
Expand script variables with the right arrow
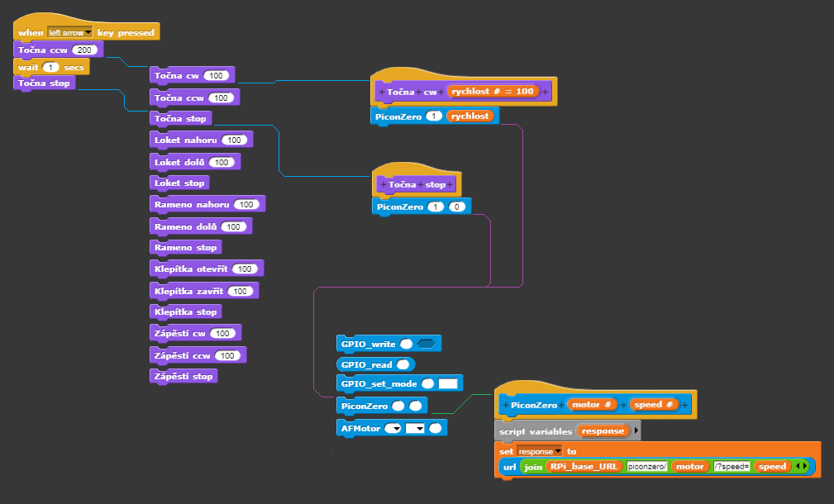(636, 430)
